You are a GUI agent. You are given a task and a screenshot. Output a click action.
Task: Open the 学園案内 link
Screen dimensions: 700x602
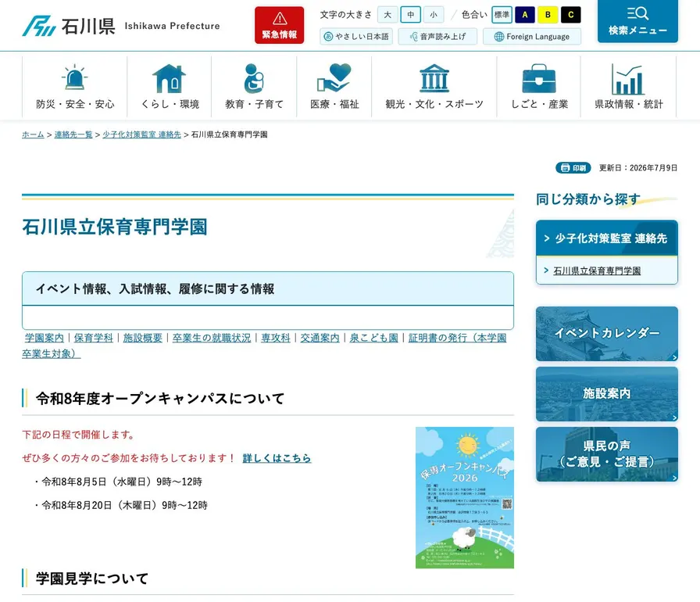45,338
